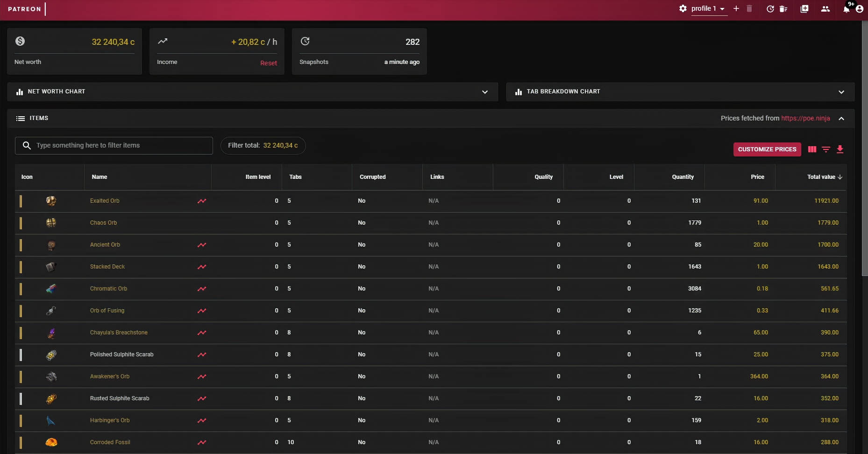Screen dimensions: 868x454
Task: Open notifications bell
Action: (846, 9)
